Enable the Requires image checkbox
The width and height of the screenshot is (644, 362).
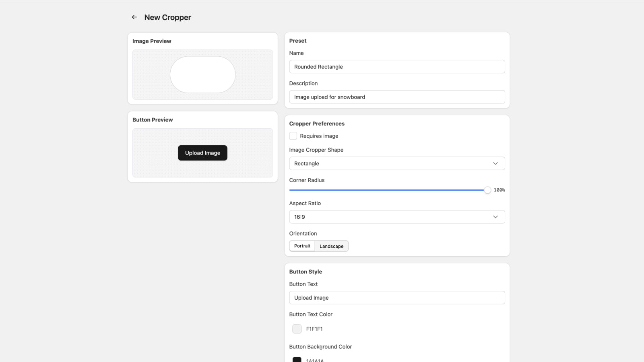(293, 136)
